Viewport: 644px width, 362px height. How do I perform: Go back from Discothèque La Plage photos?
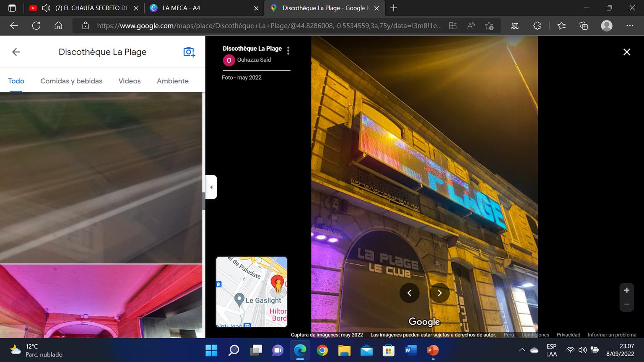[16, 52]
